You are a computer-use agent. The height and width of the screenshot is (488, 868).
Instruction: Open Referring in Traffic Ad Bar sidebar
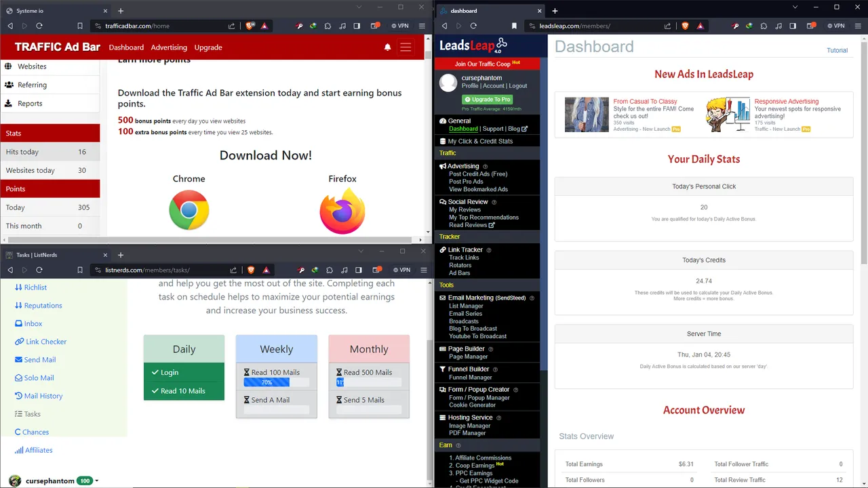[x=50, y=85]
